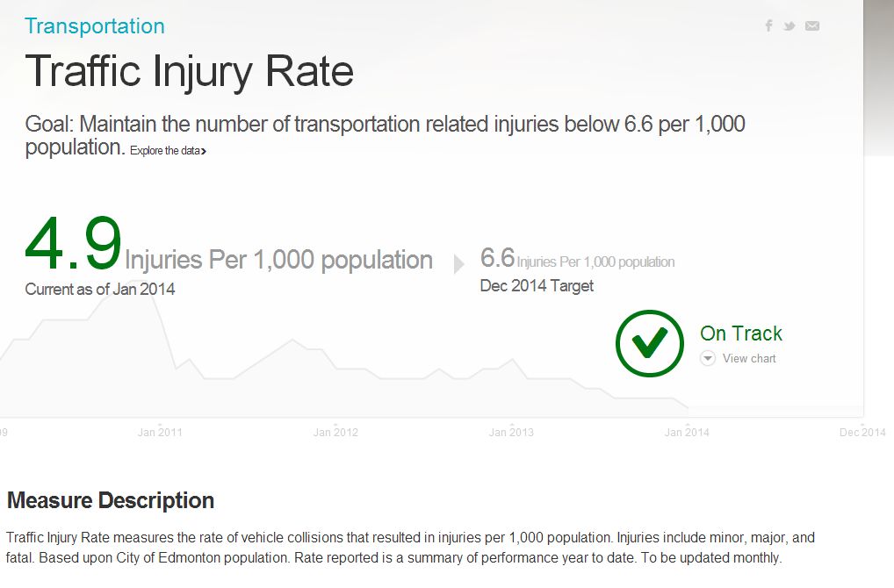The height and width of the screenshot is (588, 894).
Task: Click the Measure Description heading
Action: point(109,500)
